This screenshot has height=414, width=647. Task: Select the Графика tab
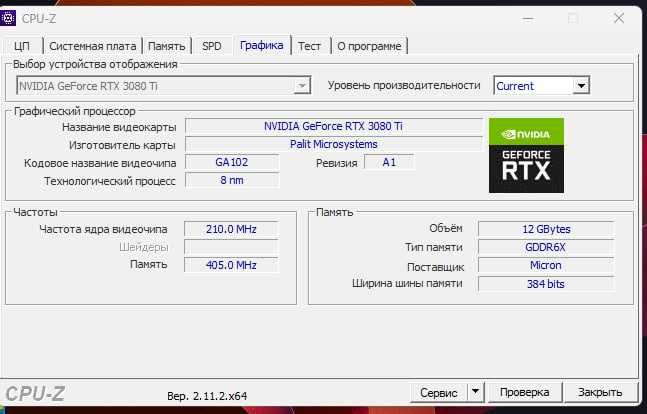point(262,45)
